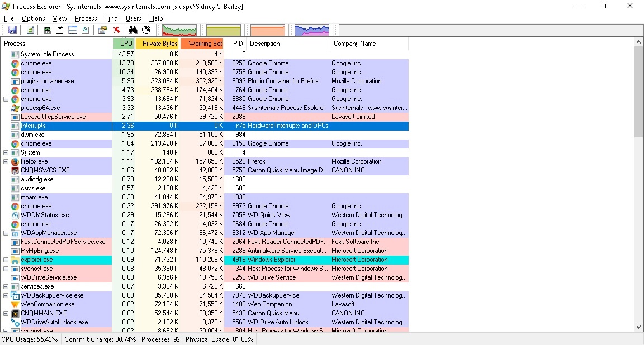Collapse the chrome.exe PID 6880 tree
This screenshot has height=345, width=644.
[x=6, y=99]
